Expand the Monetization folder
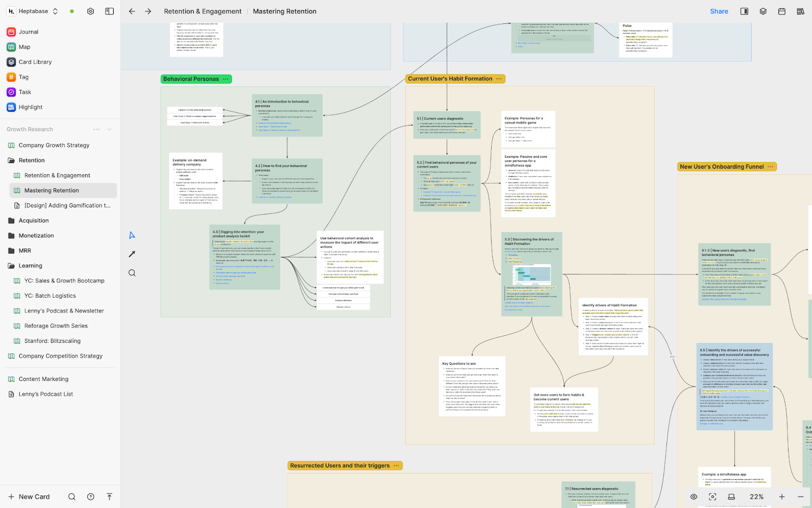 pos(36,236)
